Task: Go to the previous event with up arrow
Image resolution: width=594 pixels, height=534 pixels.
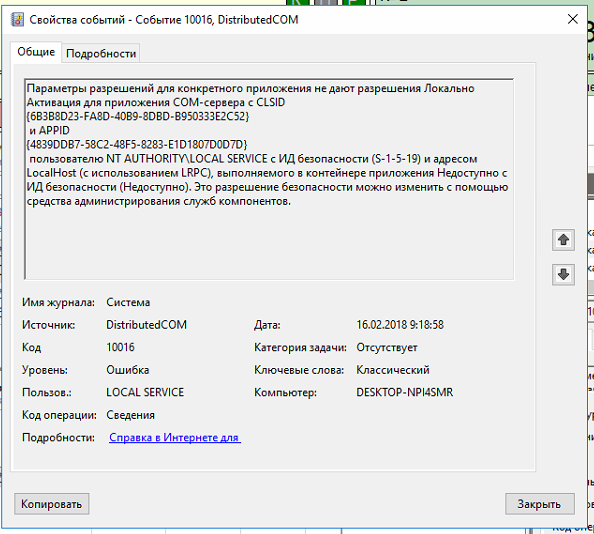Action: point(563,240)
